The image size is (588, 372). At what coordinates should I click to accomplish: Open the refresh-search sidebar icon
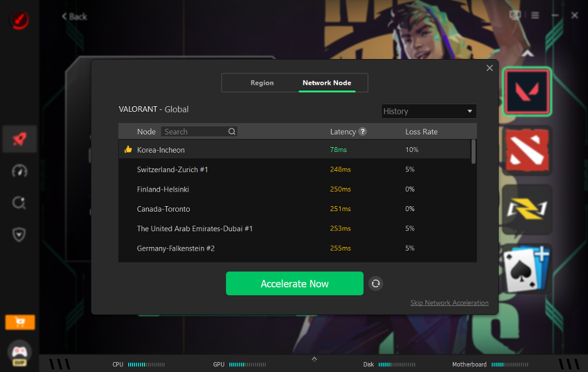coord(19,203)
